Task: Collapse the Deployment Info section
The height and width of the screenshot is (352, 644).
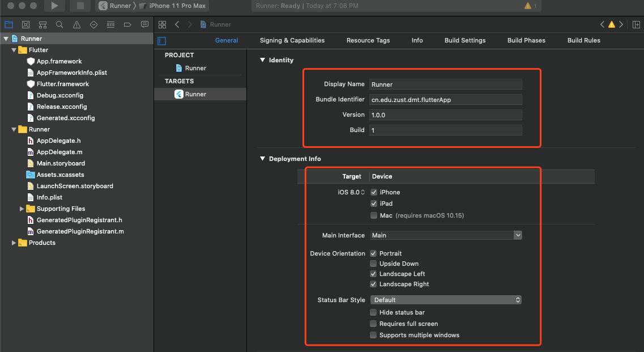Action: [x=262, y=159]
